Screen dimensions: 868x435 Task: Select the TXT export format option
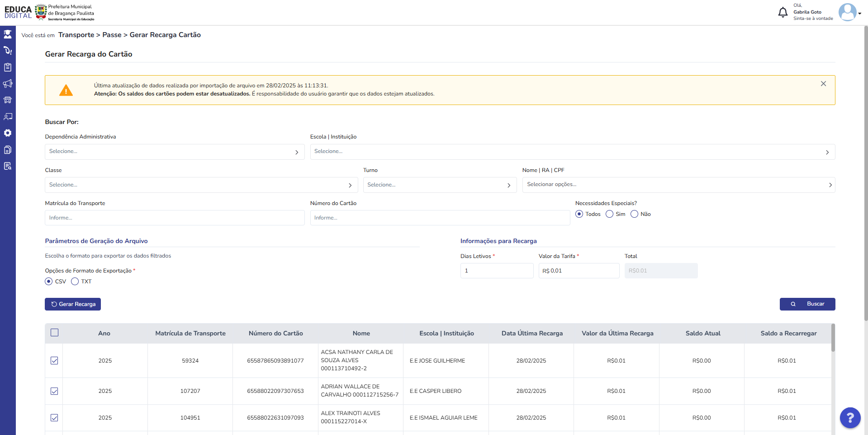(75, 282)
